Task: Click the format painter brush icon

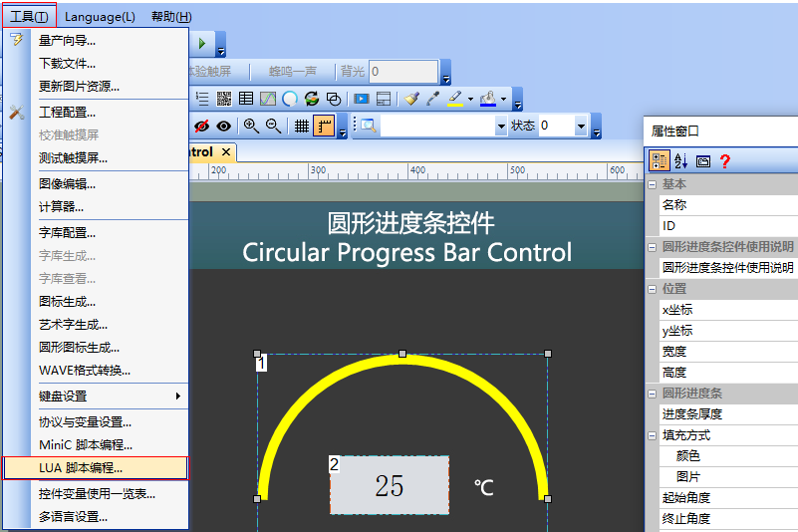Action: 411,99
